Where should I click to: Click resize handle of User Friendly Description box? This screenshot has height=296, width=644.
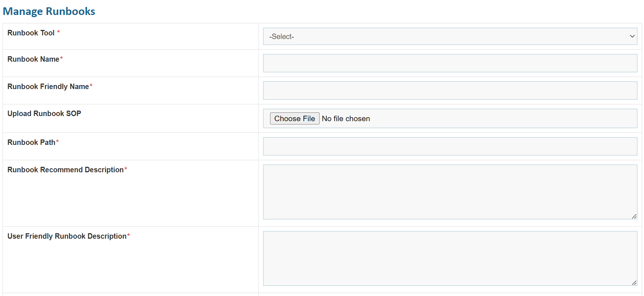(x=634, y=283)
